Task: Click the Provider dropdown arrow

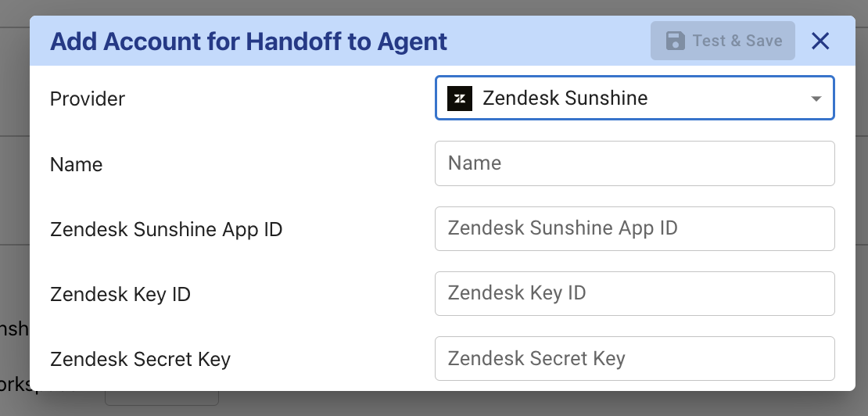Action: pyautogui.click(x=816, y=99)
